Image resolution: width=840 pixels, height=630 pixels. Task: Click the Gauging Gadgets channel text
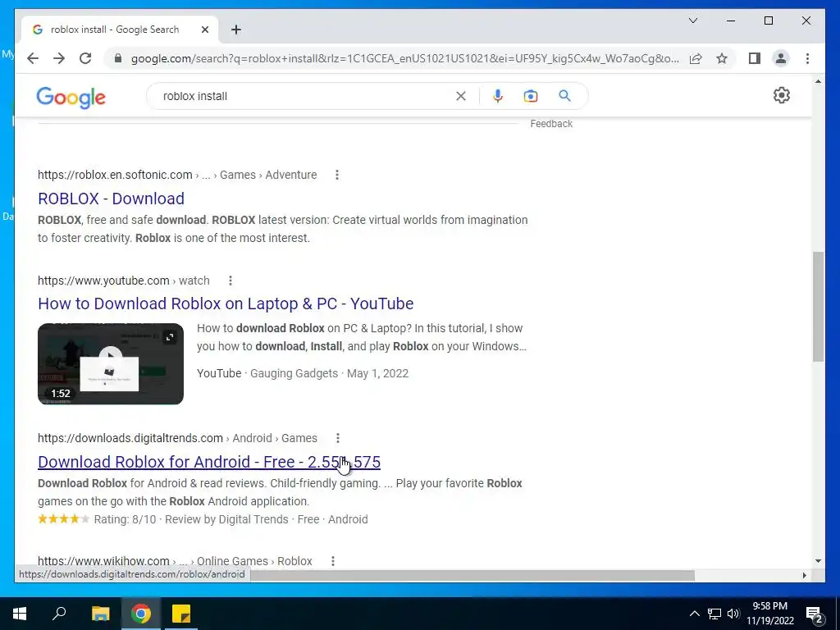click(294, 373)
